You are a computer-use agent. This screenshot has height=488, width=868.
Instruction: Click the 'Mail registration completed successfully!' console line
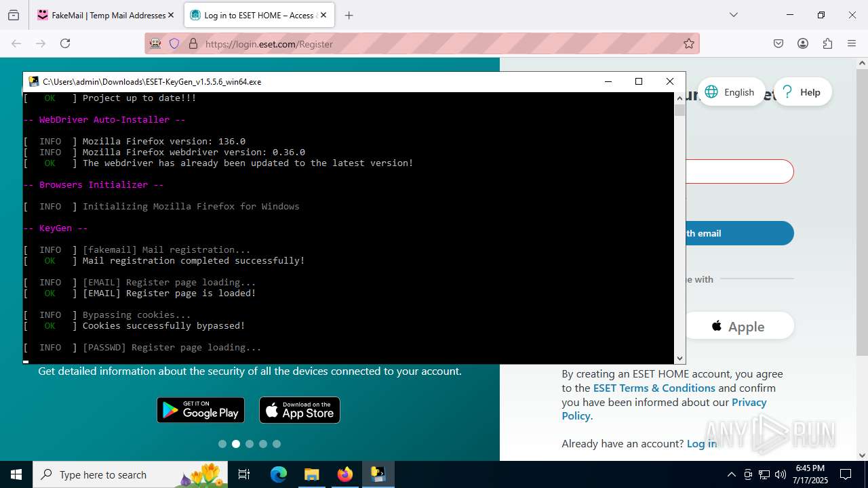194,261
